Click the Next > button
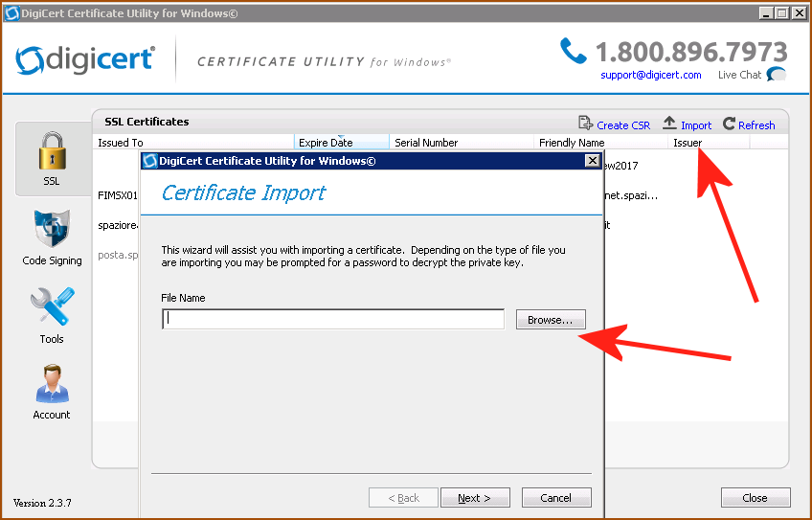812x520 pixels. tap(475, 498)
